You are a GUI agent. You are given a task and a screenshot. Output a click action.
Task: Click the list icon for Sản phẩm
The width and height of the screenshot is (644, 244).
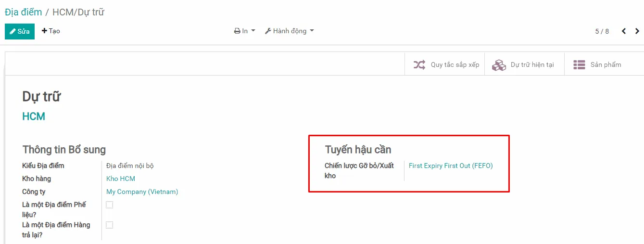pos(579,65)
